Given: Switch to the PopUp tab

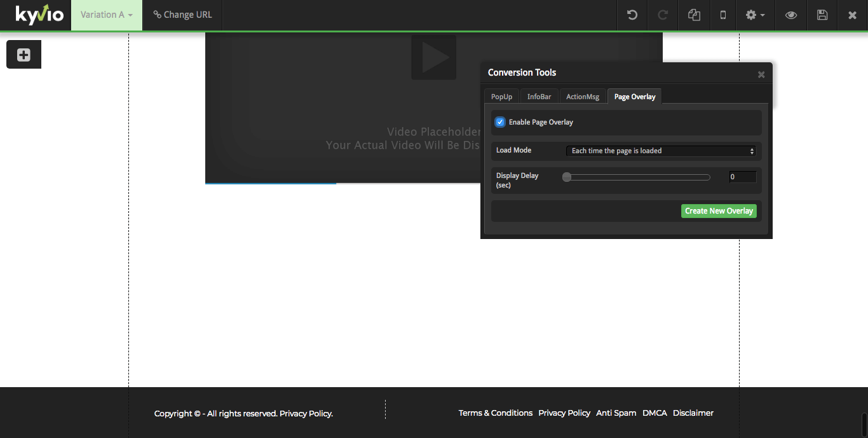Looking at the screenshot, I should pyautogui.click(x=501, y=97).
